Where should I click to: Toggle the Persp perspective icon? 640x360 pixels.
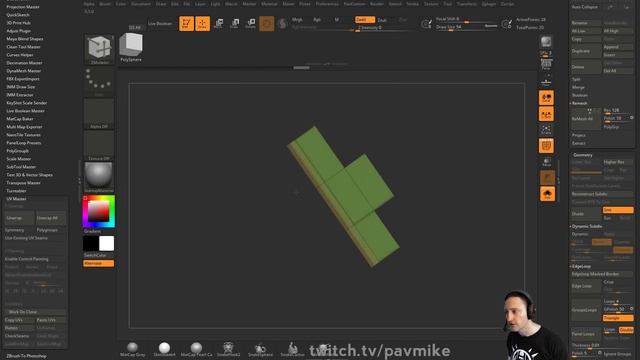546,64
